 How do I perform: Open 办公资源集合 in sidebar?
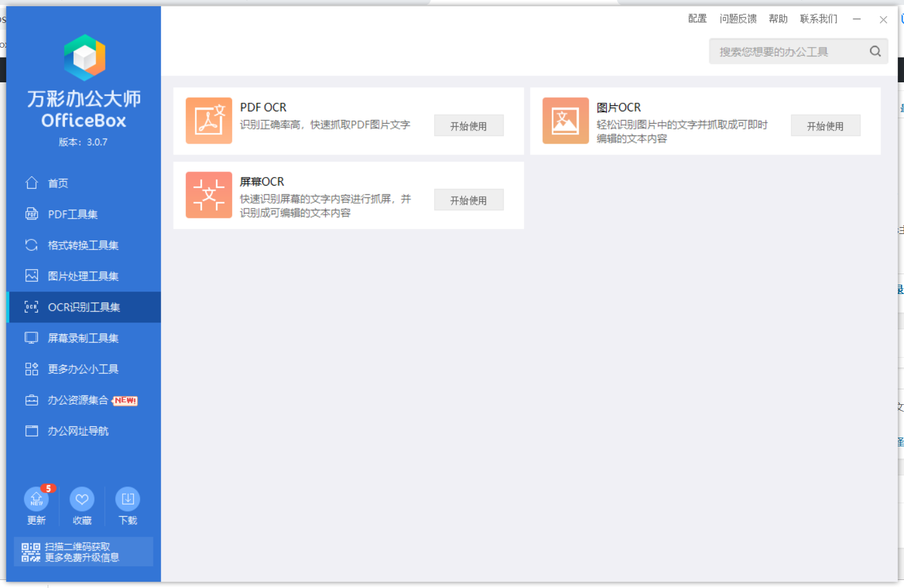pos(84,400)
